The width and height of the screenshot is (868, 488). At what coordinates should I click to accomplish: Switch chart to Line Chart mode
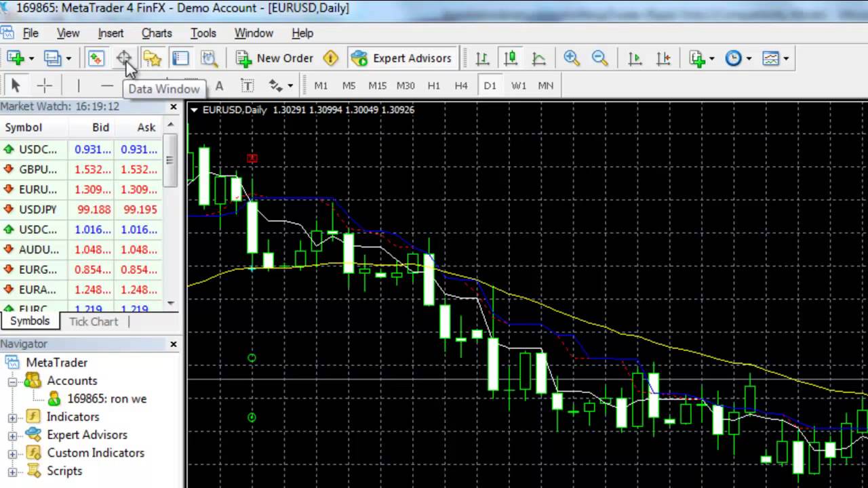pyautogui.click(x=538, y=58)
